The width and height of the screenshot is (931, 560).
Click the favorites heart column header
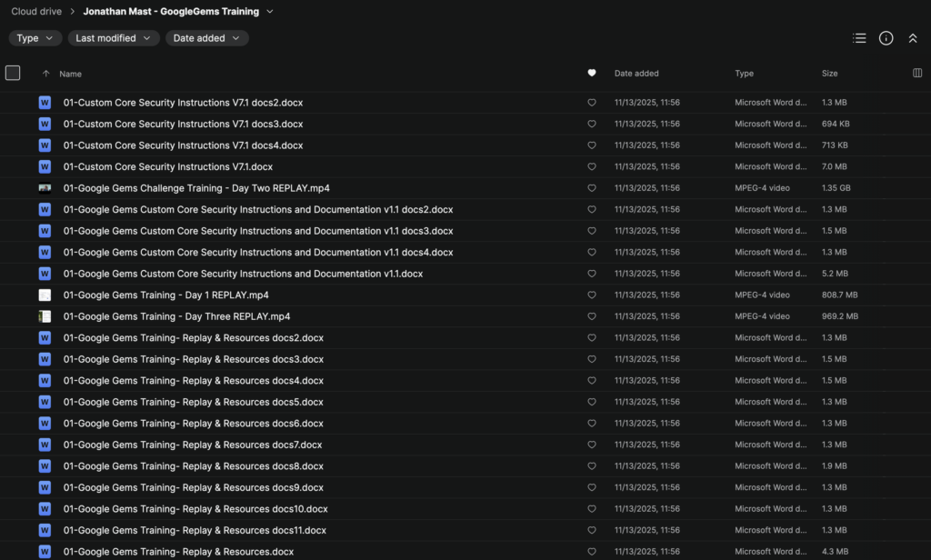click(x=592, y=74)
